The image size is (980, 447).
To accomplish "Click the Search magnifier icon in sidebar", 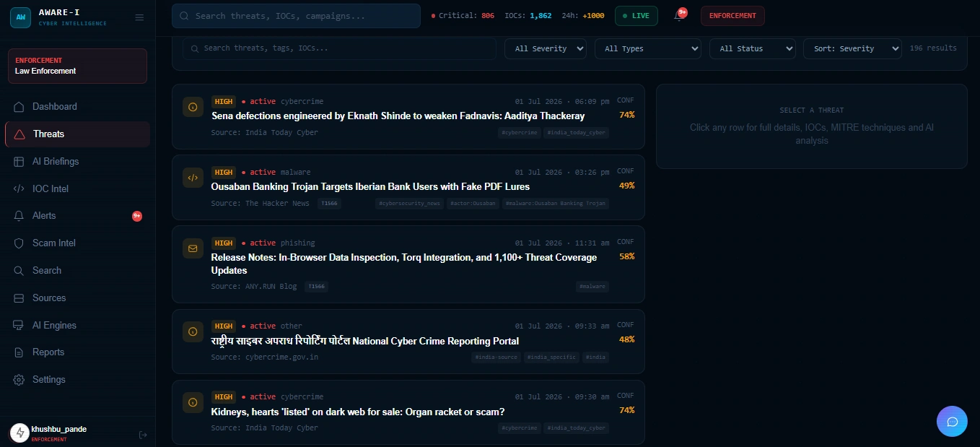I will click(19, 271).
